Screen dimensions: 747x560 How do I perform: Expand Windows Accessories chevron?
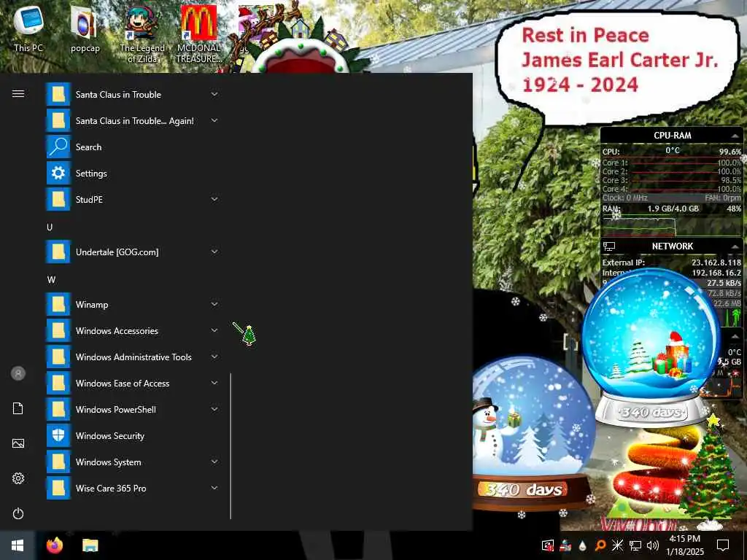click(x=214, y=330)
